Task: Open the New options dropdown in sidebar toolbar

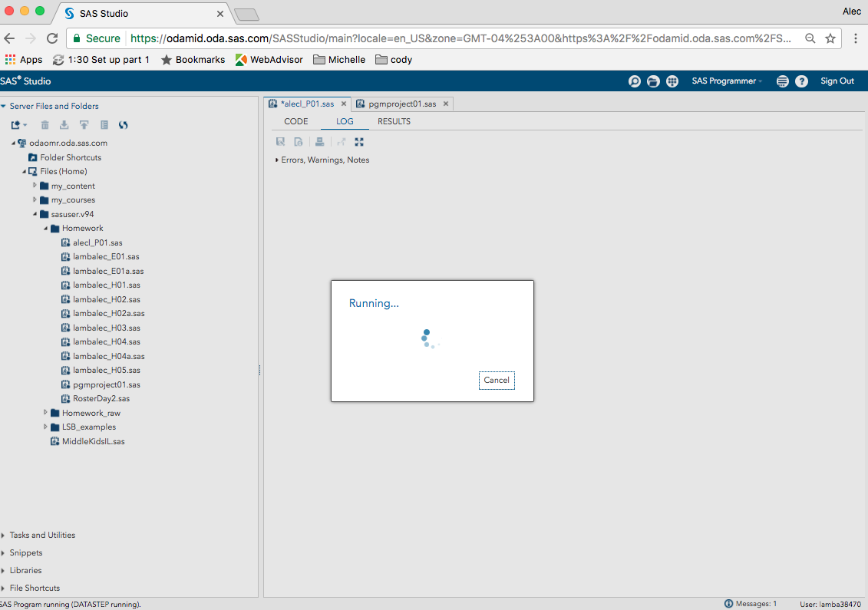Action: [18, 125]
